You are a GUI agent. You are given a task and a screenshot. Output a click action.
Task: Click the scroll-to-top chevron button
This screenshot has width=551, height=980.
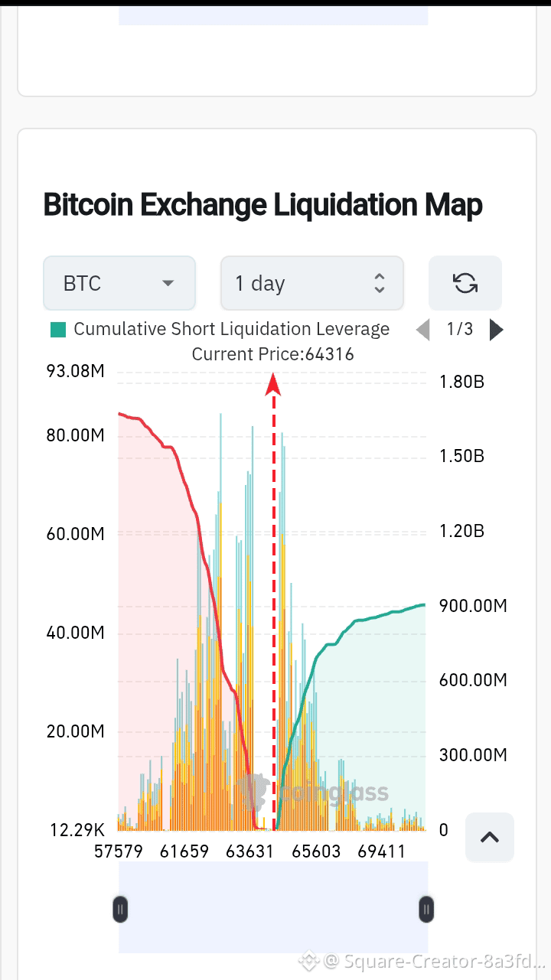[x=490, y=837]
